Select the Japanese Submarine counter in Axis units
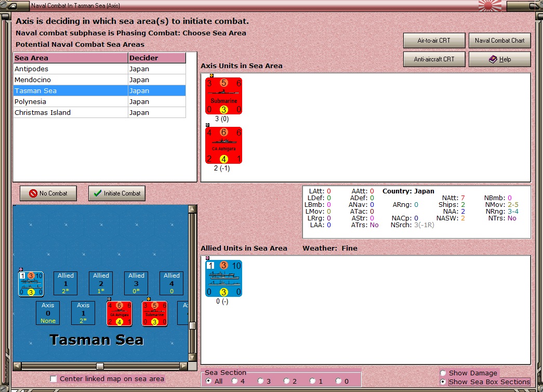Screen dimensions: 543x392 point(224,96)
